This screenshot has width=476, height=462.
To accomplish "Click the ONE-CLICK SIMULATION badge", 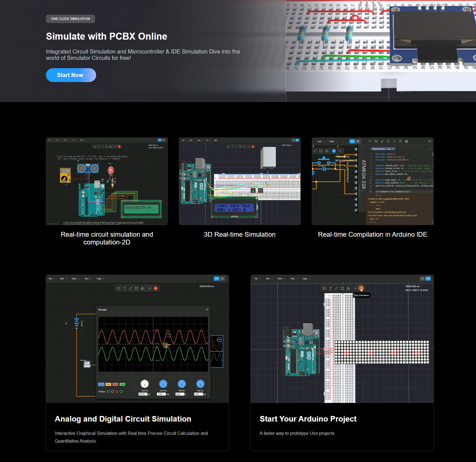I will (70, 19).
